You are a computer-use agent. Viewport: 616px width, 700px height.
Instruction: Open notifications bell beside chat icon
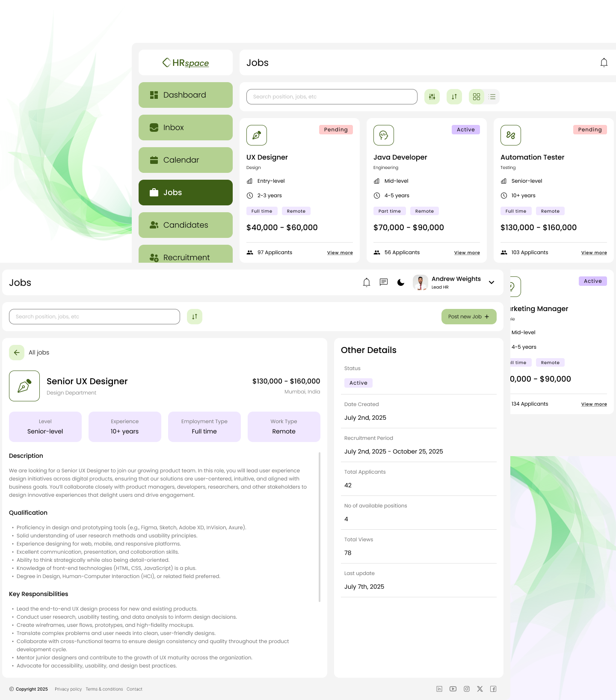[x=367, y=282]
